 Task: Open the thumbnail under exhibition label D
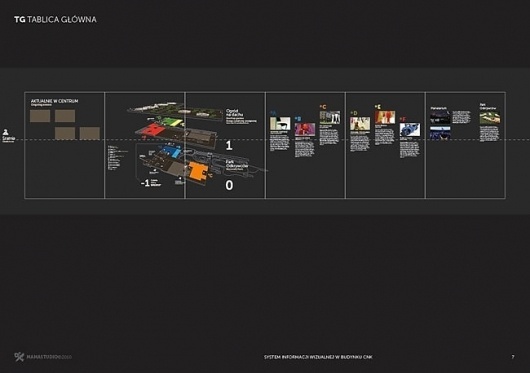(x=360, y=123)
